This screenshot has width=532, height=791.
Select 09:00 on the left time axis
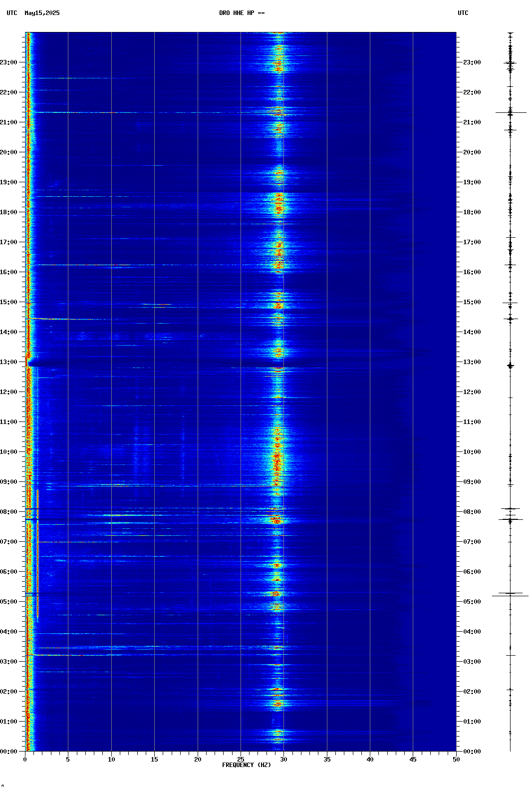click(8, 482)
